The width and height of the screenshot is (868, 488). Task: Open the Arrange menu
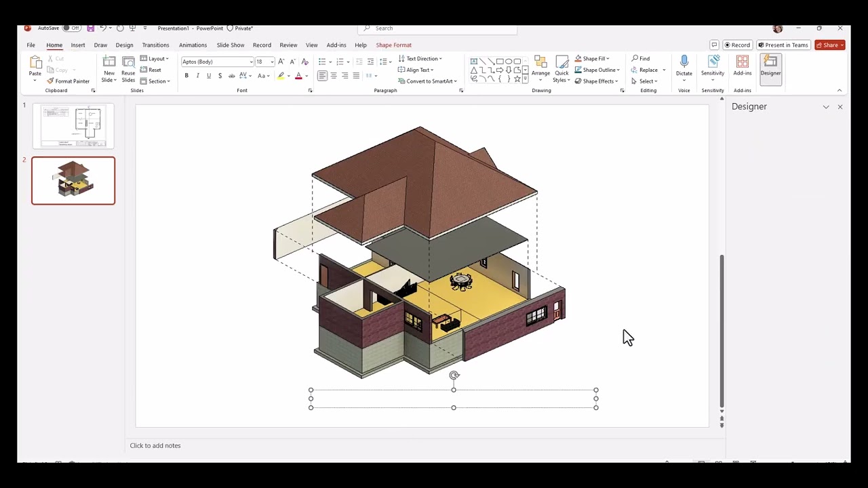(540, 69)
